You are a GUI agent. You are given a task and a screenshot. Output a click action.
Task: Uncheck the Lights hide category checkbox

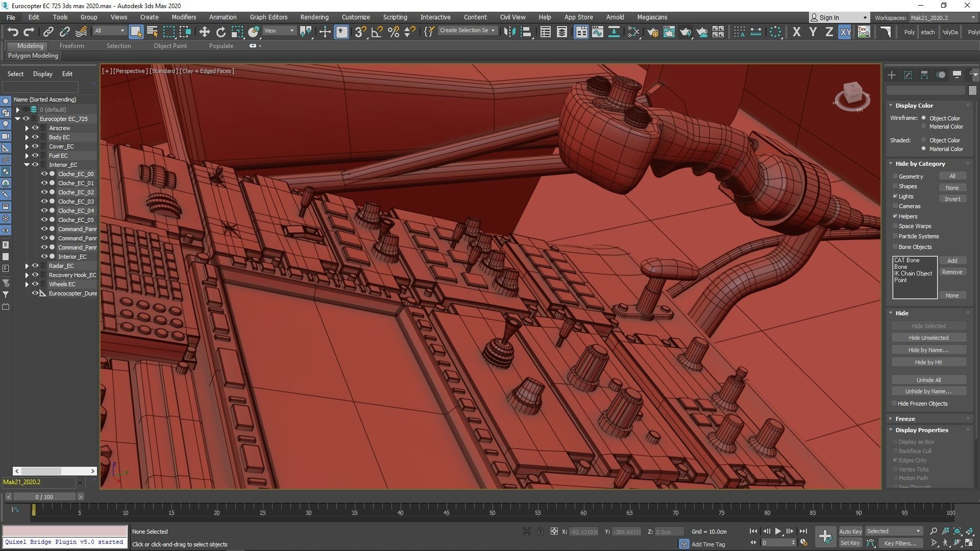pyautogui.click(x=895, y=196)
